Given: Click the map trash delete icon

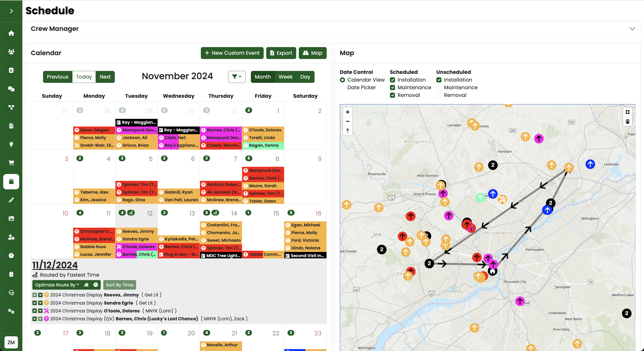Looking at the screenshot, I should (x=628, y=121).
